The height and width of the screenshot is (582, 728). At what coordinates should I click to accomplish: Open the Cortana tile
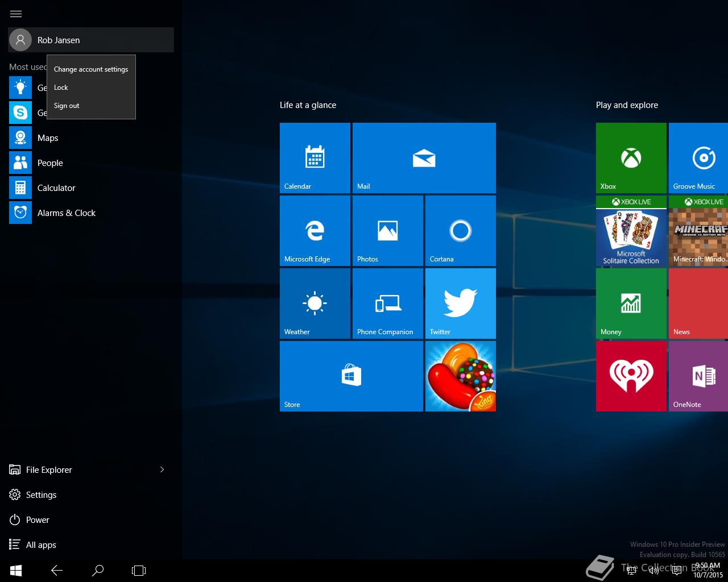pos(461,231)
